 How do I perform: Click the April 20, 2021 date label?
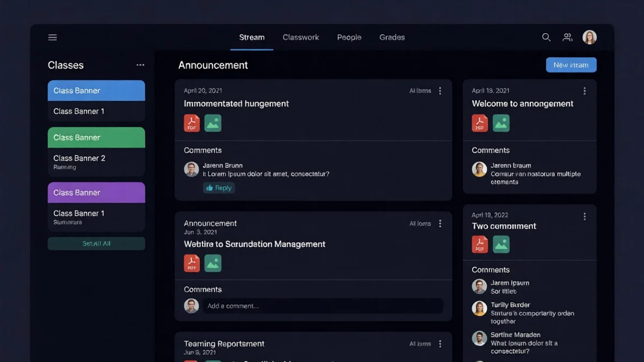(203, 91)
